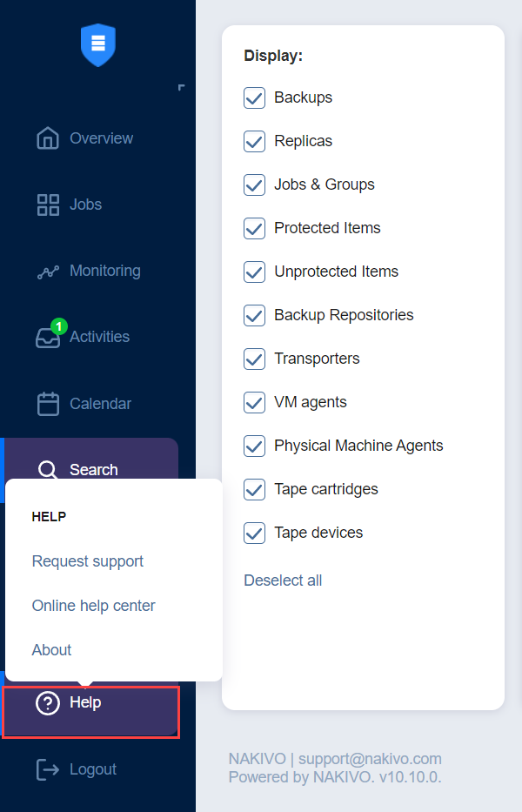Toggle the Tape cartridges checkbox
Image resolution: width=522 pixels, height=812 pixels.
pos(254,489)
